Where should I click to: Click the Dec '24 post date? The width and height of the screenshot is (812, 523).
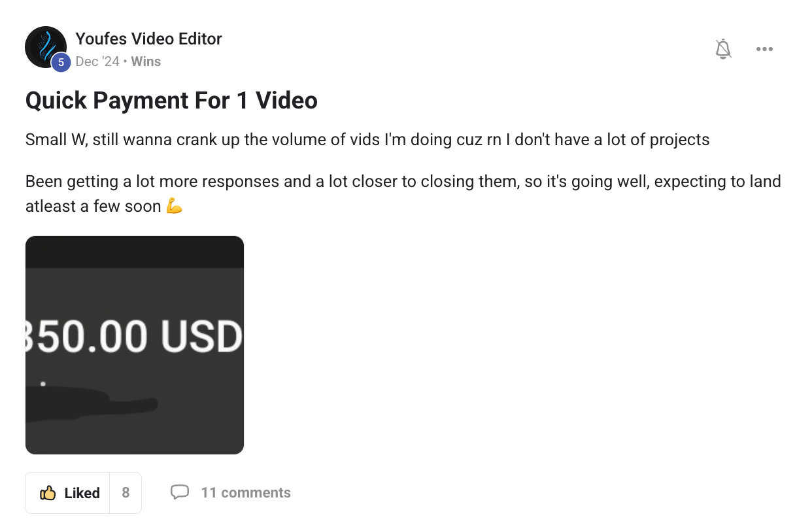[97, 61]
